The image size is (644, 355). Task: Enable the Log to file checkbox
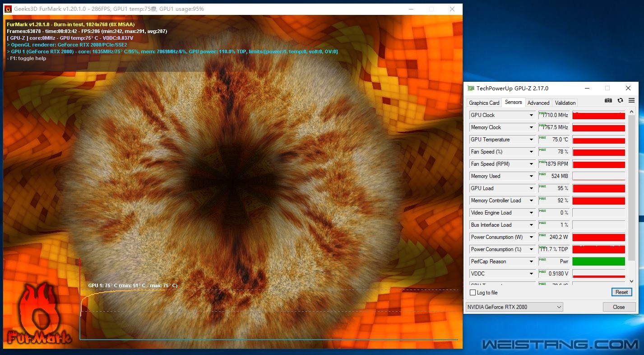tap(473, 293)
